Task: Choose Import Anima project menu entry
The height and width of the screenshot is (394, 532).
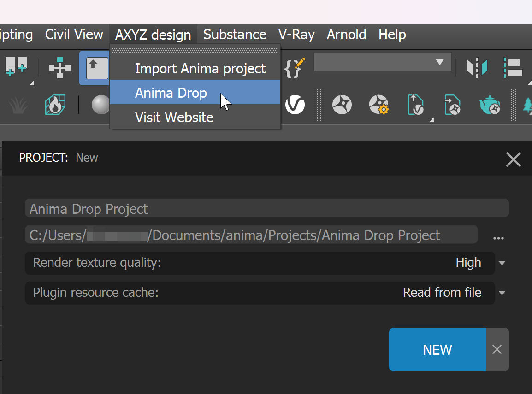Action: pos(195,68)
